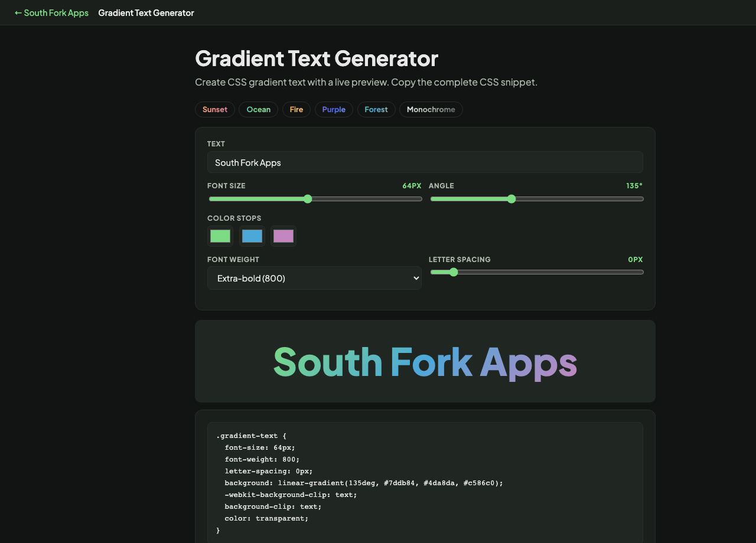Click the 135° angle value
Viewport: 756px width, 543px height.
(x=634, y=186)
